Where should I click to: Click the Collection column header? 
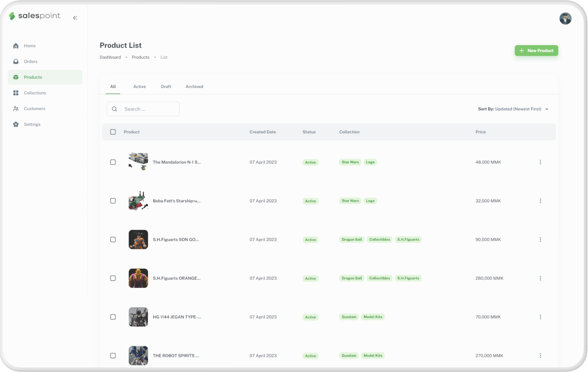(x=349, y=132)
